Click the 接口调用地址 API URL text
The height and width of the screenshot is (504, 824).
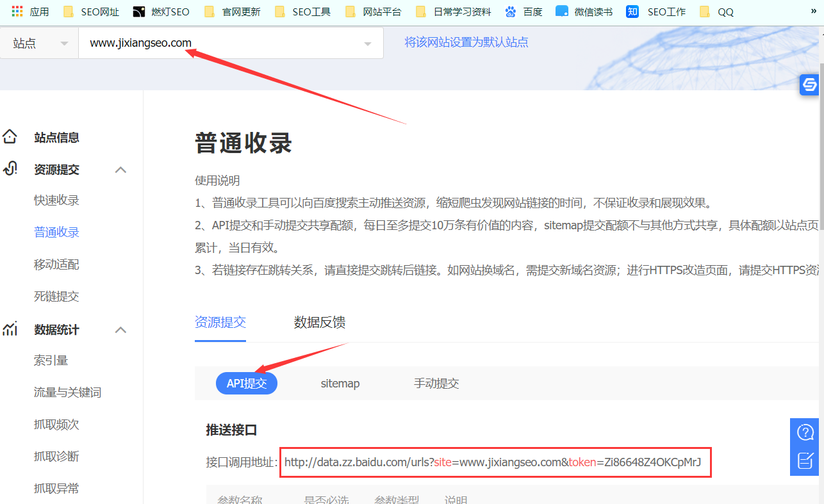(x=493, y=462)
